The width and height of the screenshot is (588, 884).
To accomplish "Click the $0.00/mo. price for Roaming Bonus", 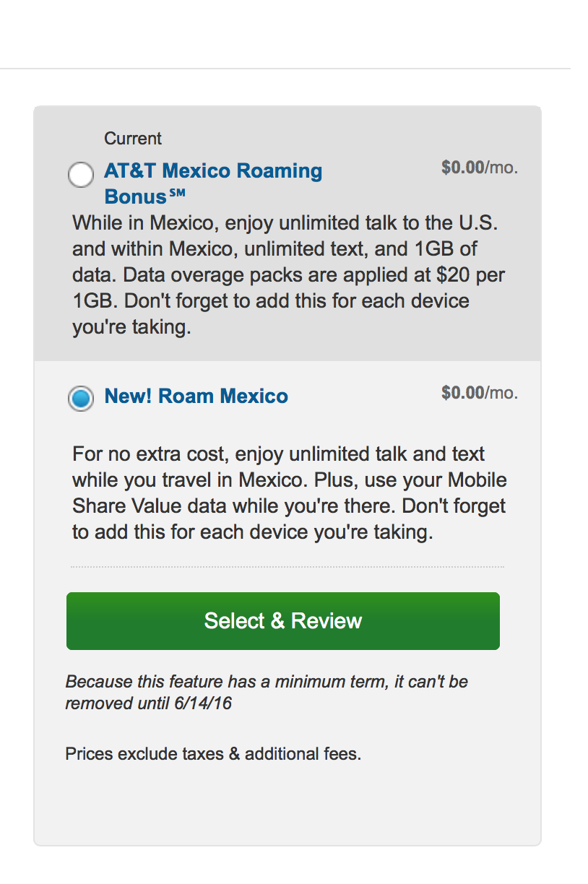I will [479, 168].
